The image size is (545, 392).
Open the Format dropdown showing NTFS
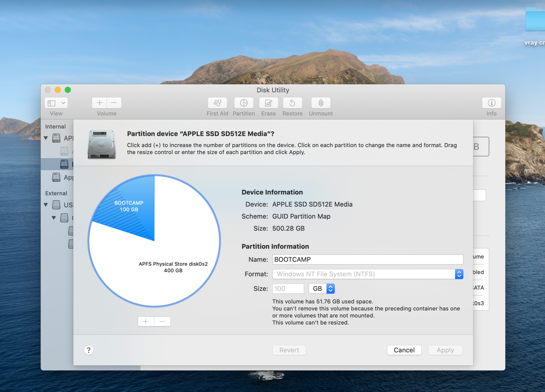(368, 274)
